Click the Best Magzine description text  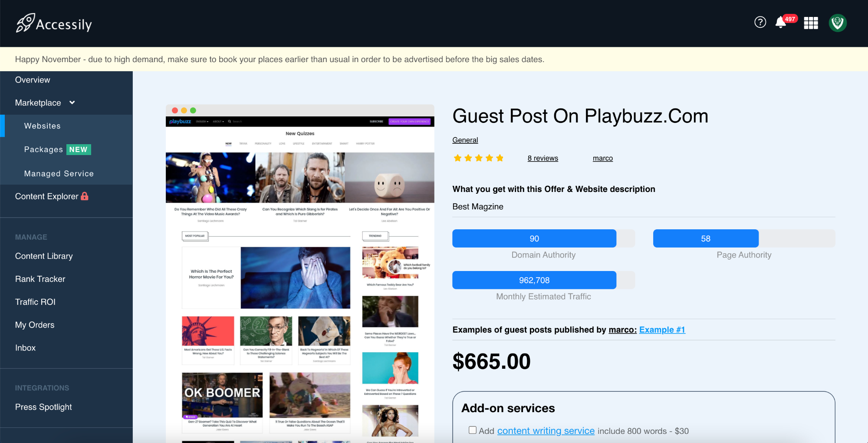pyautogui.click(x=478, y=207)
